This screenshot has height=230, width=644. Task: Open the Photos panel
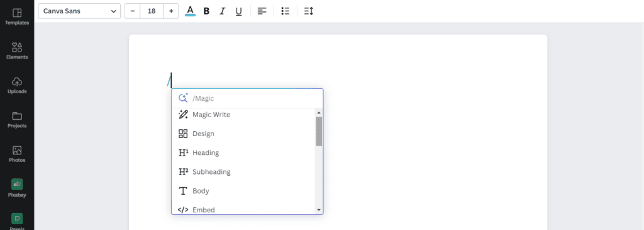pos(17,154)
